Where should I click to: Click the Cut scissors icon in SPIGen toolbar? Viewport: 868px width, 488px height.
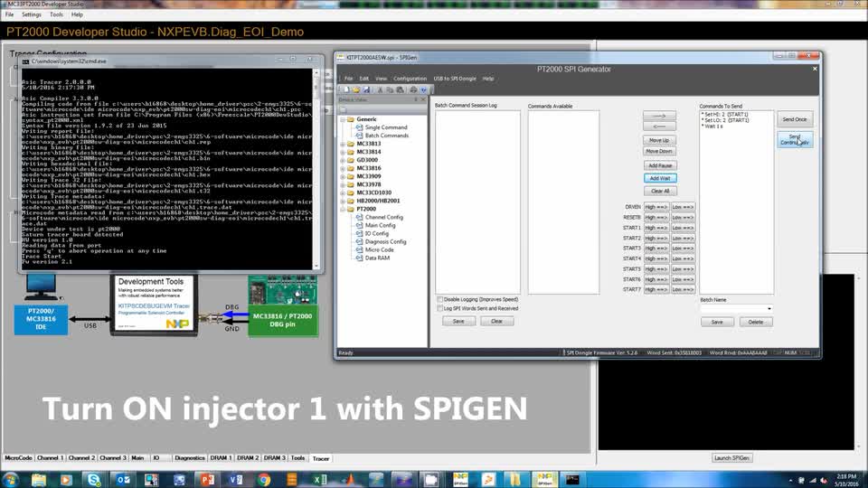tap(379, 89)
